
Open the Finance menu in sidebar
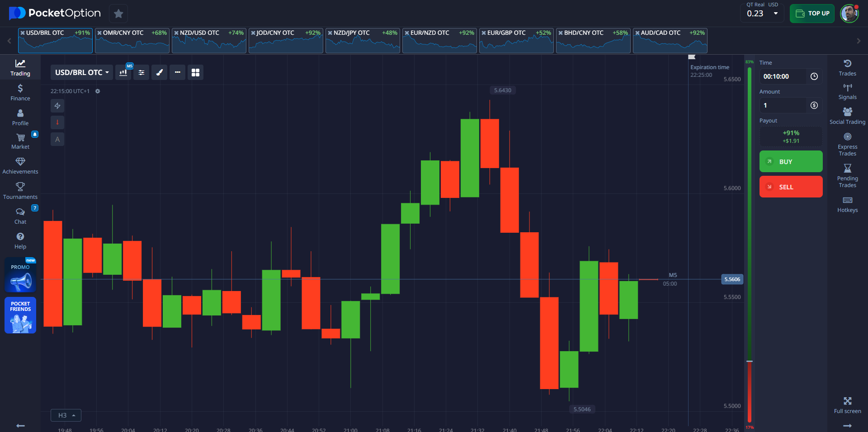pos(20,92)
